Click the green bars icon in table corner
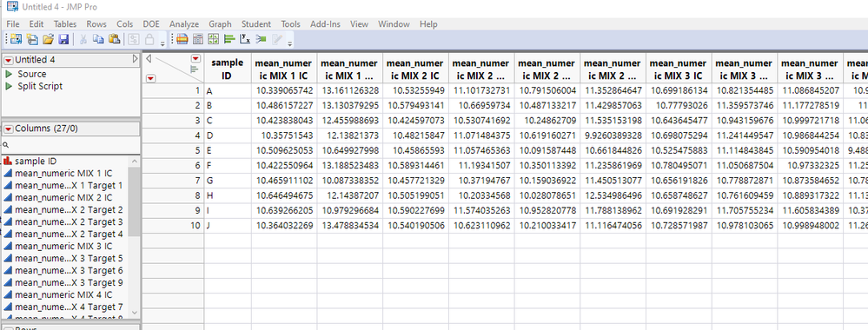 [x=194, y=69]
